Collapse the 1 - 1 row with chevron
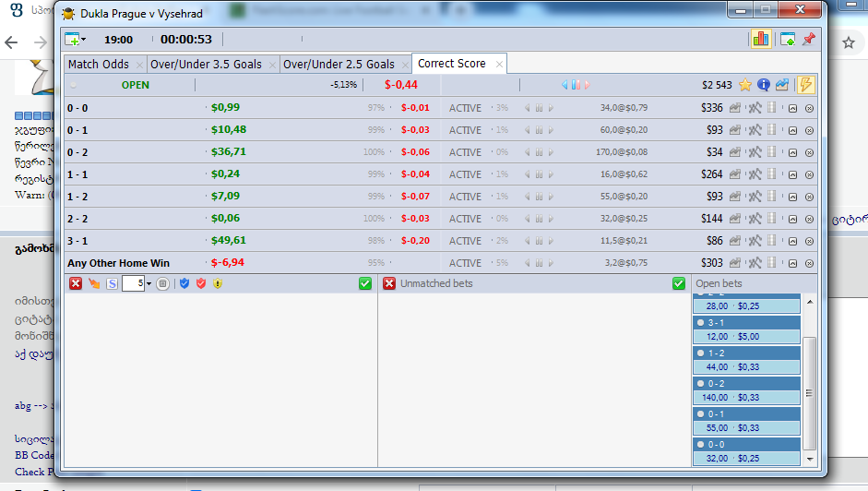 pyautogui.click(x=792, y=175)
